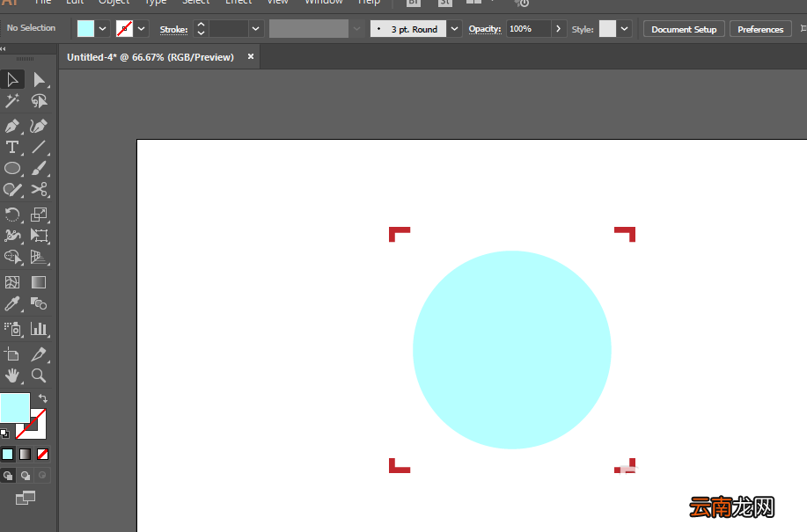The image size is (807, 532).
Task: Select the Zoom tool
Action: pos(39,375)
